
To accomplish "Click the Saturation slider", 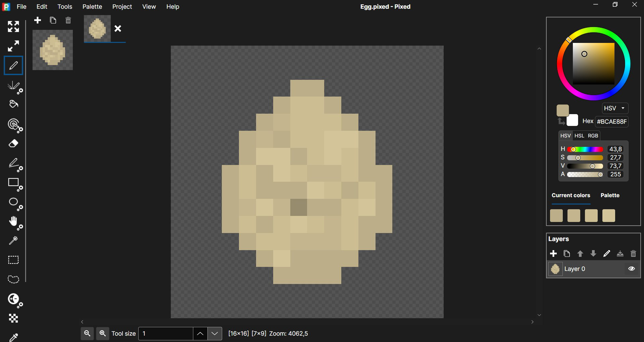I will click(585, 158).
